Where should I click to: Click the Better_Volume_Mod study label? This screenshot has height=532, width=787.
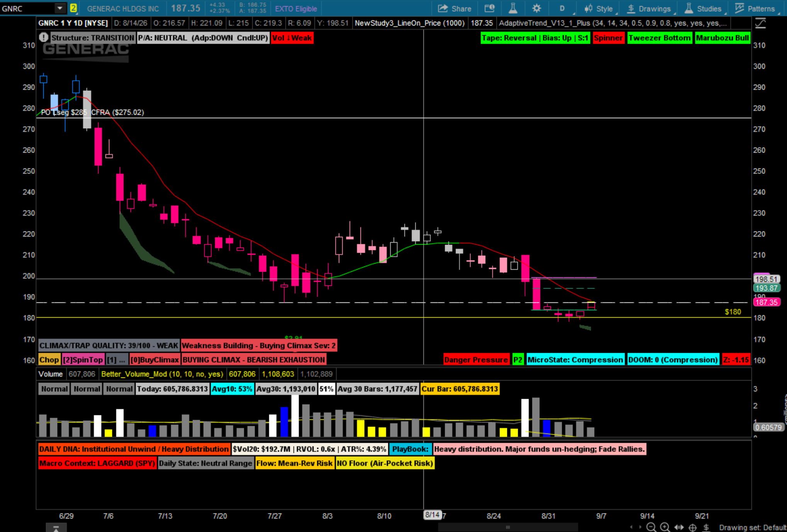coord(162,374)
